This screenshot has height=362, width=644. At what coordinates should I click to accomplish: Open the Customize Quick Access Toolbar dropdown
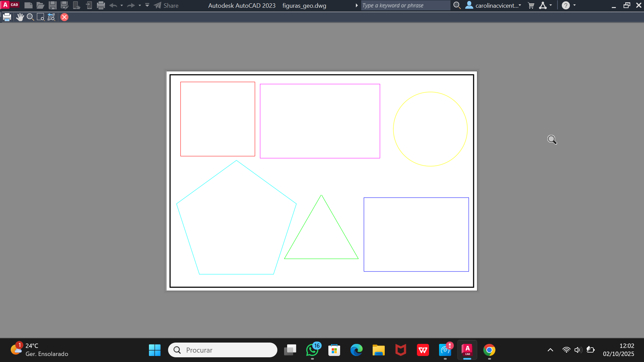(x=147, y=5)
